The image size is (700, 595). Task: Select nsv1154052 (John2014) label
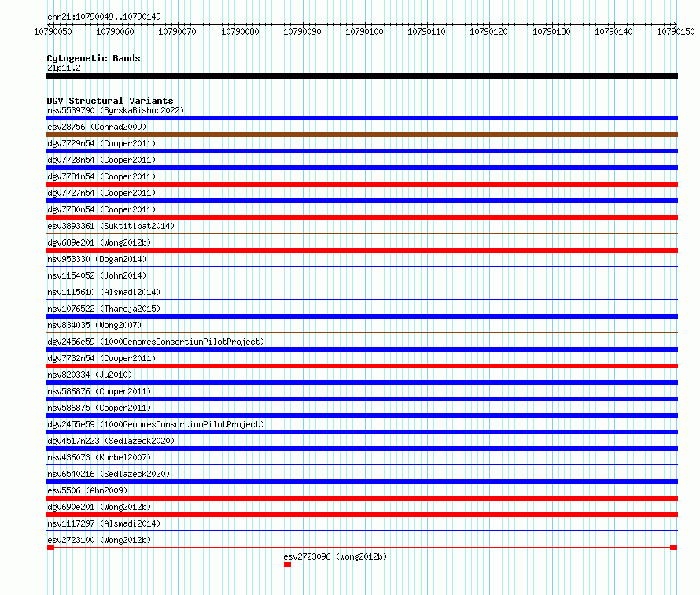[97, 275]
